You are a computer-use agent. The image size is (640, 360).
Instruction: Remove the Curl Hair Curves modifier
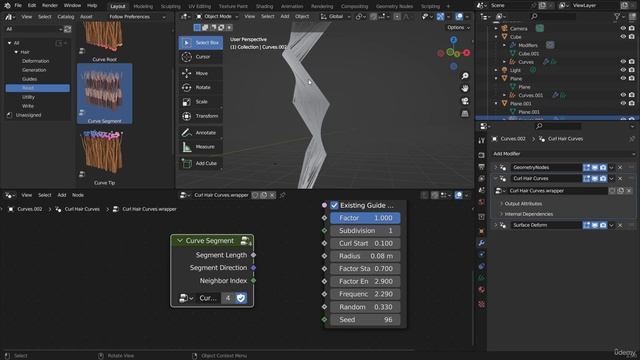pyautogui.click(x=620, y=179)
